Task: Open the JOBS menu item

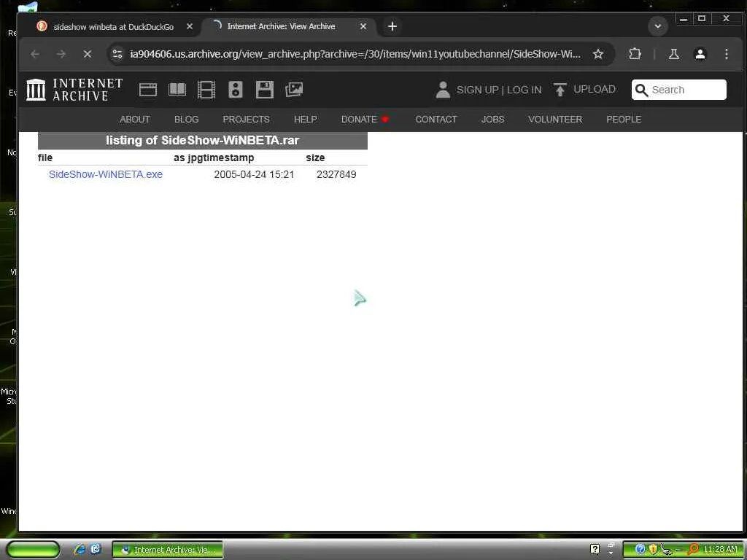Action: coord(492,119)
